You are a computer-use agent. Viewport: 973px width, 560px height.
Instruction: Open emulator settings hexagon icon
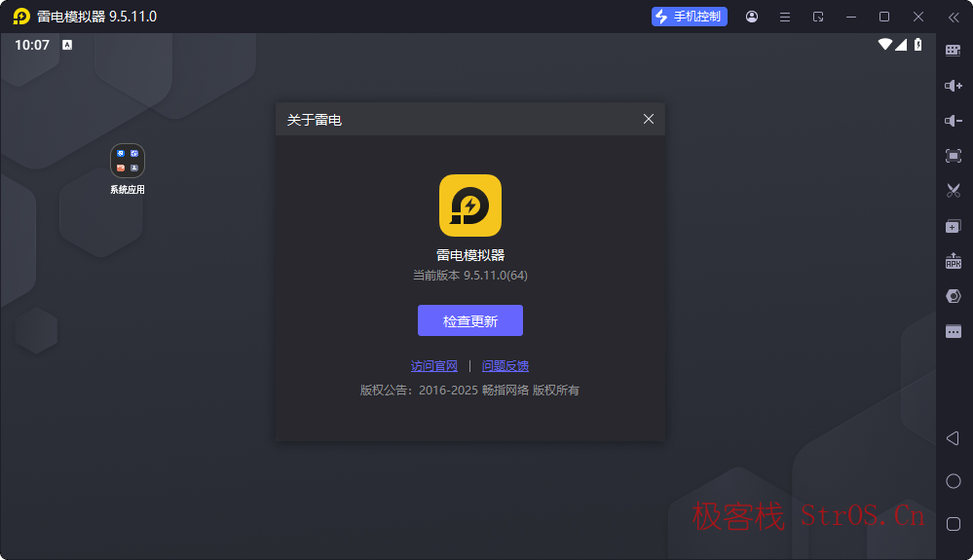click(x=954, y=296)
